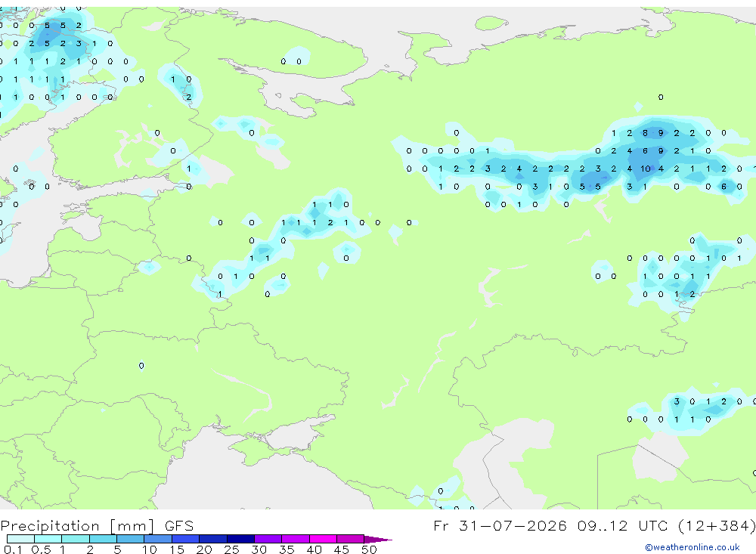This screenshot has width=756, height=554.
Task: Click the date 'Fr 31-07-2026' text
Action: click(500, 525)
